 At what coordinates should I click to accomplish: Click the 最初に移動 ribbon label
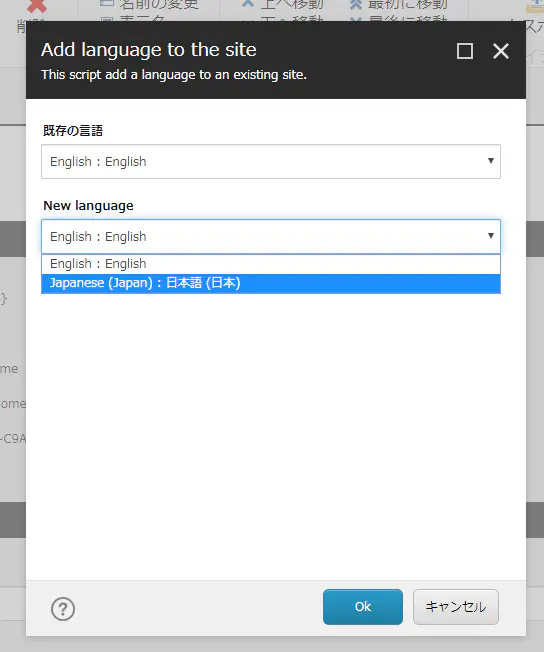click(408, 5)
